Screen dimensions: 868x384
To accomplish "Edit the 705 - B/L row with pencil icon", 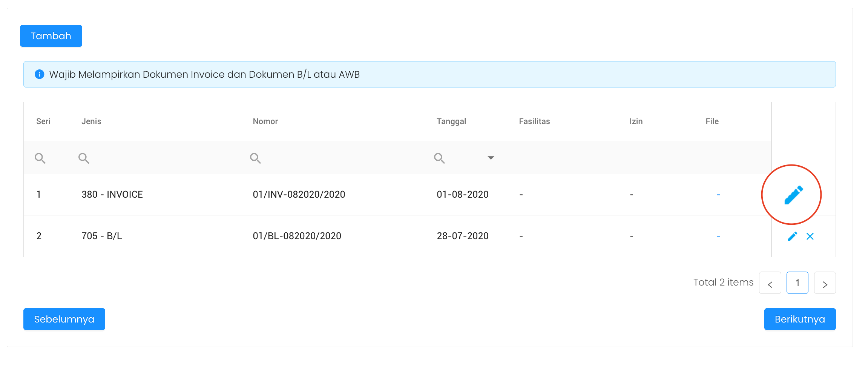I will coord(792,237).
